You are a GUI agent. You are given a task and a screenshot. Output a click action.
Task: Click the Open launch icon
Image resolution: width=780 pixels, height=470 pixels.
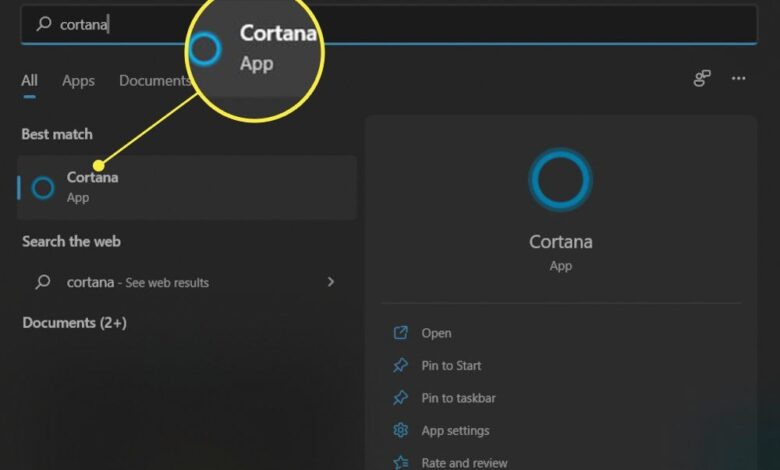pyautogui.click(x=400, y=333)
